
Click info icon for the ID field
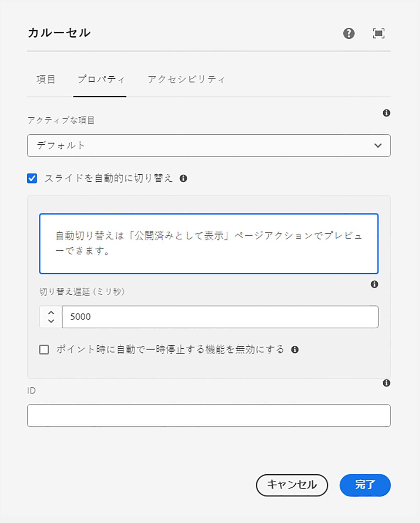pyautogui.click(x=386, y=383)
